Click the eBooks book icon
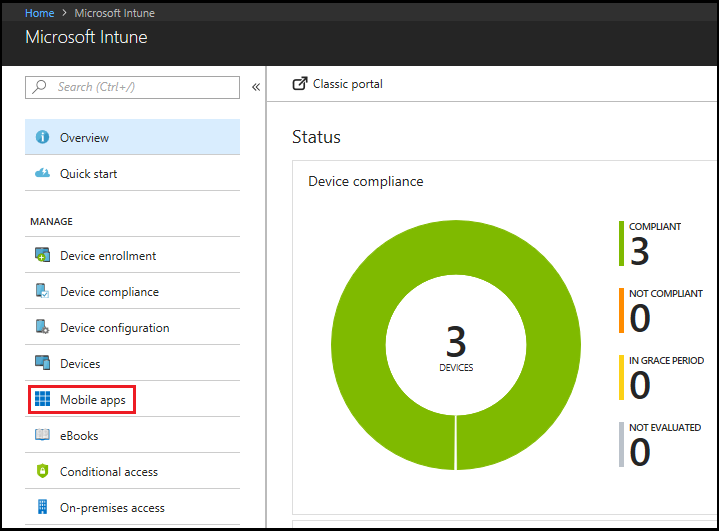Viewport: 719px width, 531px height. (x=42, y=436)
